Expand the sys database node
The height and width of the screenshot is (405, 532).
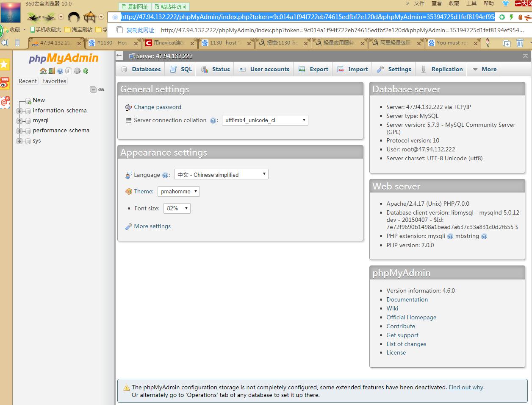19,141
